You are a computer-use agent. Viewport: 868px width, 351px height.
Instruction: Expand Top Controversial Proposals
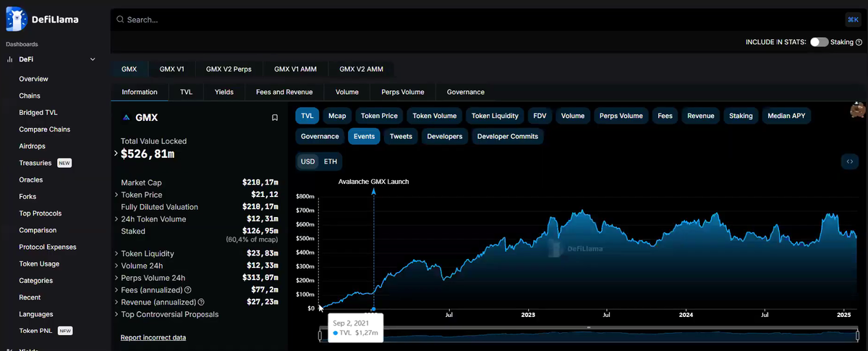click(116, 314)
